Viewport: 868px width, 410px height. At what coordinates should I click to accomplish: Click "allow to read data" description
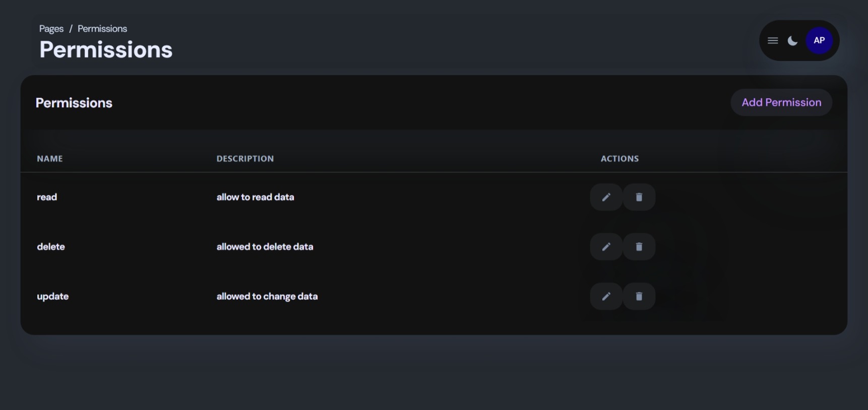click(x=255, y=197)
